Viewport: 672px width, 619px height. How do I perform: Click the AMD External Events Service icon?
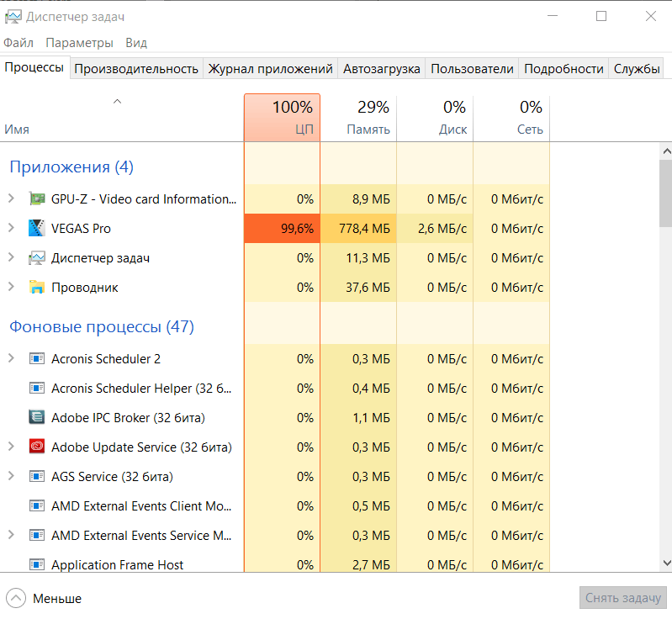coord(37,535)
